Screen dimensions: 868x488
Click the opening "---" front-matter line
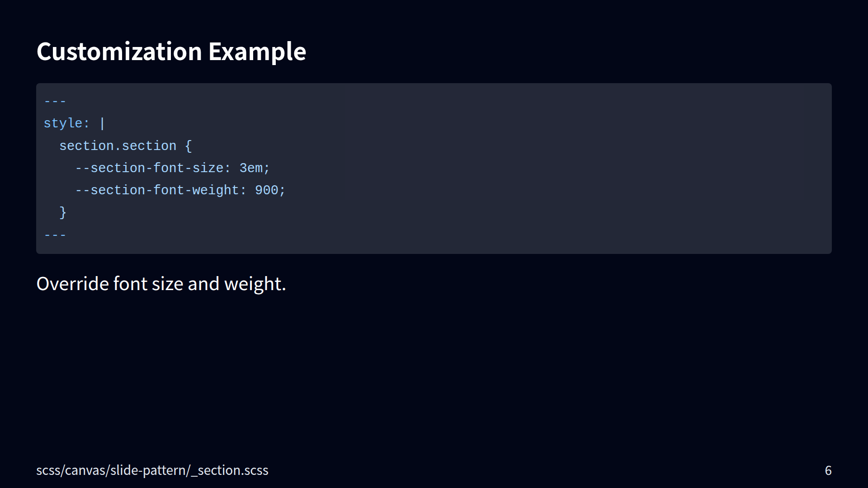55,101
